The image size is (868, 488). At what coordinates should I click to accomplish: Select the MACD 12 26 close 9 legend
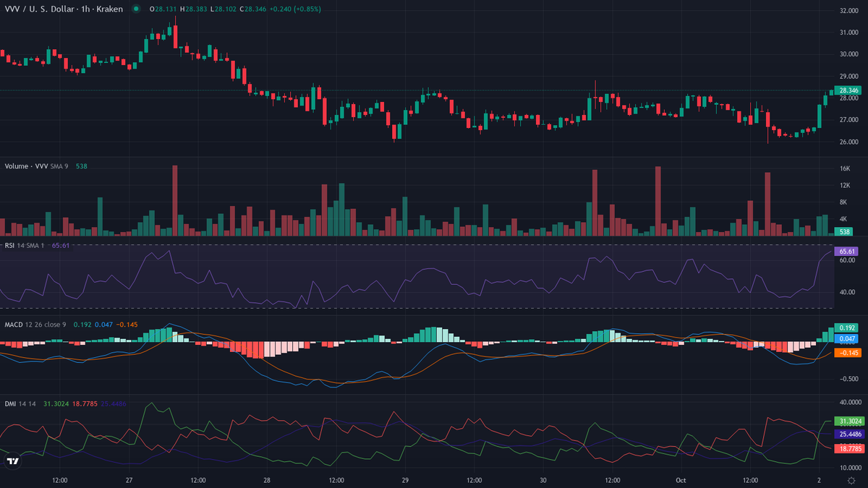[x=35, y=325]
